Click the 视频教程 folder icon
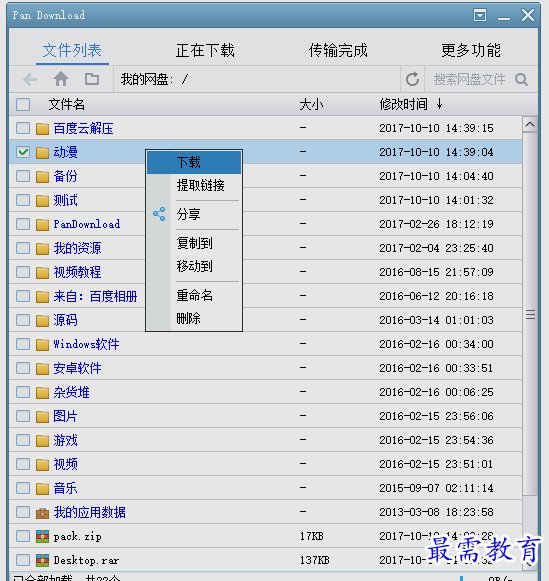 point(42,272)
